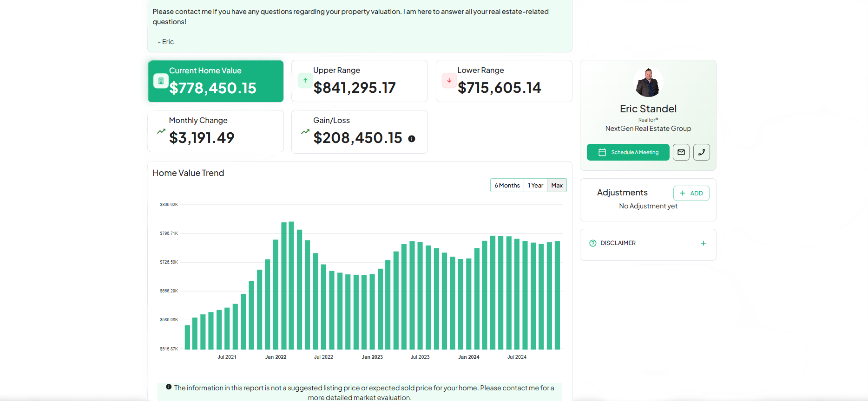This screenshot has height=401, width=868.
Task: Select the Upper Range value $841,295.17
Action: click(x=355, y=87)
